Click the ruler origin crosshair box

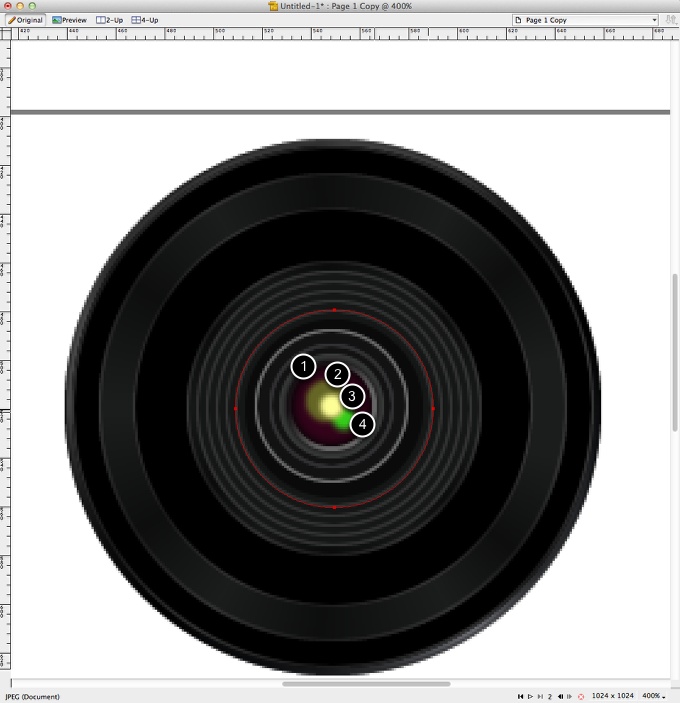click(x=5, y=34)
